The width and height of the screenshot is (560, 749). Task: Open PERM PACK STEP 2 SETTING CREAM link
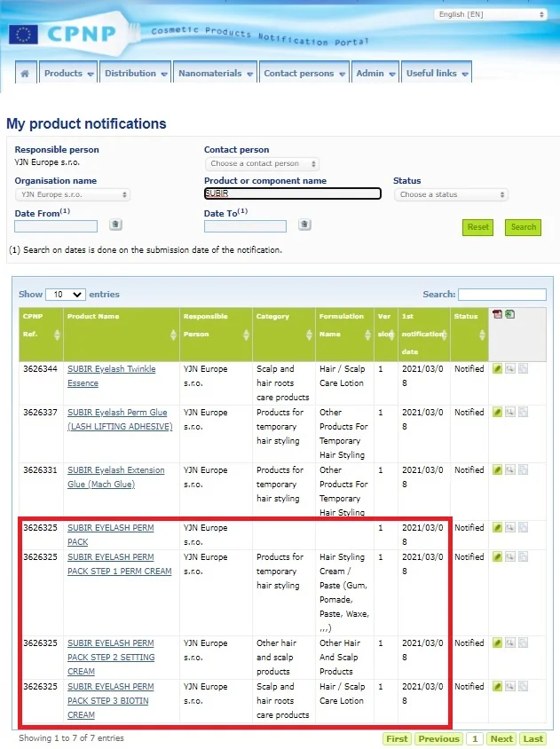[x=111, y=658]
